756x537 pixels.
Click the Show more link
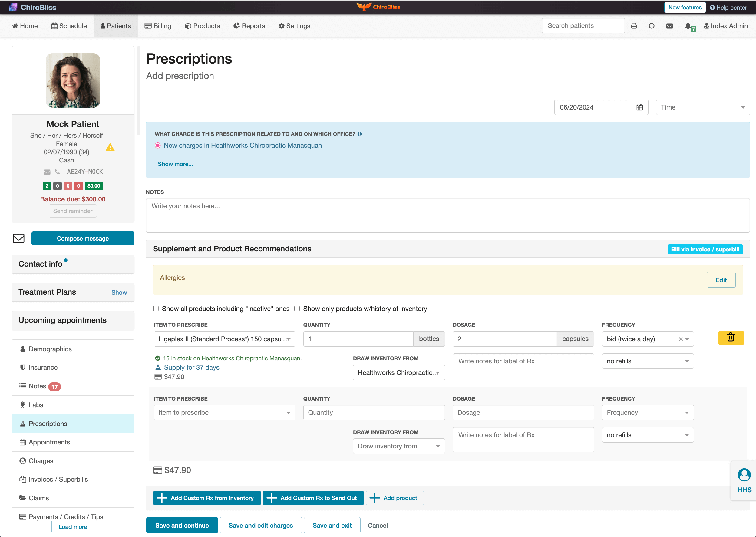175,164
